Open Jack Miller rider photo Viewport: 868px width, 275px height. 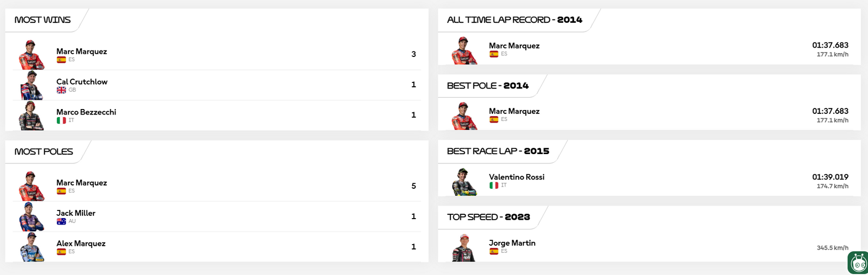click(31, 216)
